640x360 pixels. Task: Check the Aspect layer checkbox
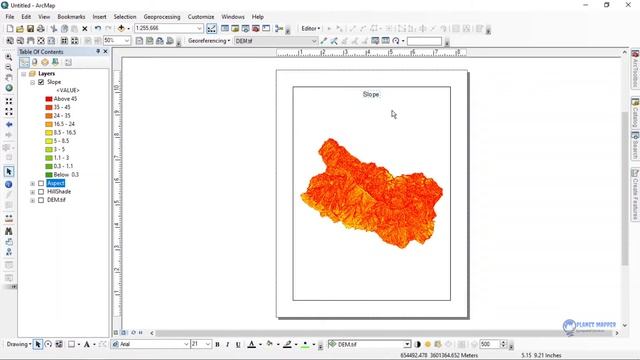pos(41,183)
